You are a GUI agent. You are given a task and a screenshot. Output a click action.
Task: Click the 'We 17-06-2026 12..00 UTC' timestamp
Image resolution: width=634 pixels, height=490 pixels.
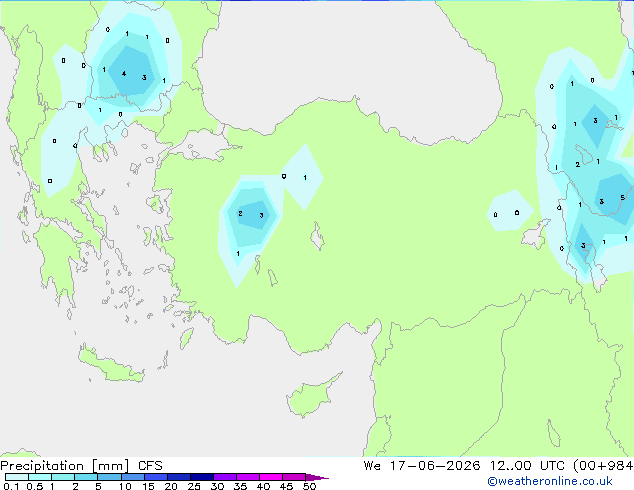[466, 466]
